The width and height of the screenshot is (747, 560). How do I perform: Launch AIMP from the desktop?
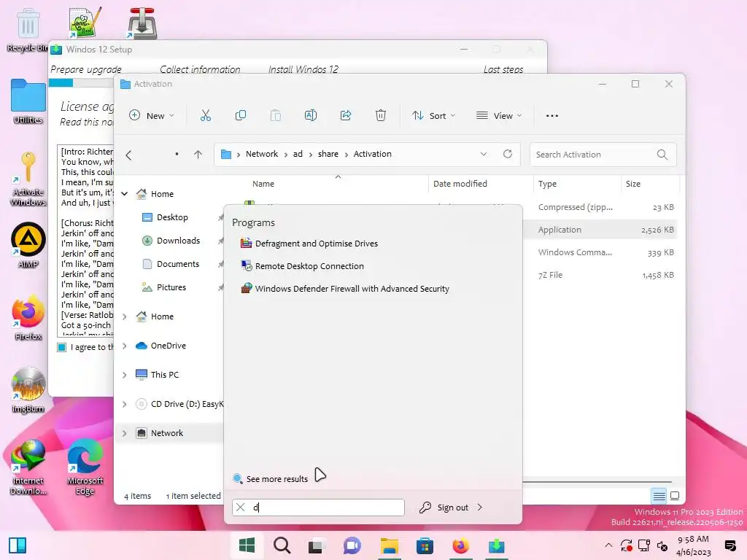click(28, 245)
